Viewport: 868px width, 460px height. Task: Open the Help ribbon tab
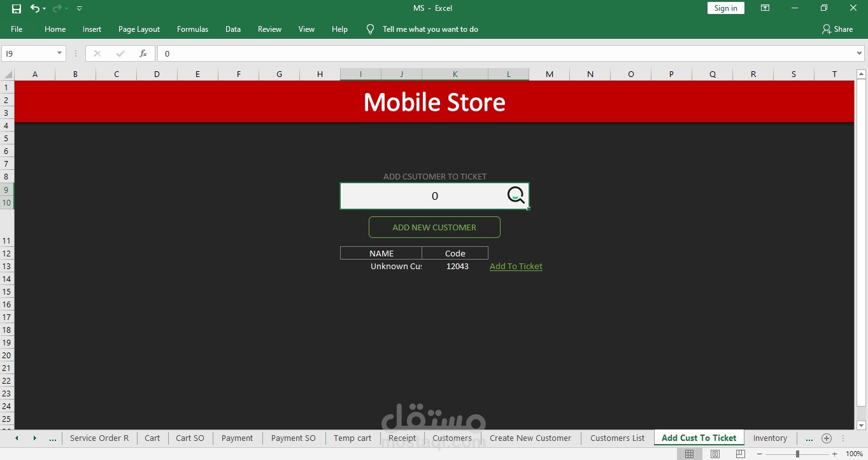coord(339,29)
